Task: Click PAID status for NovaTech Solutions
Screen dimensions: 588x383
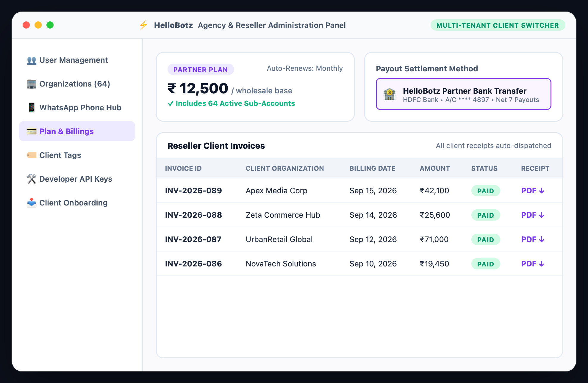Action: [x=485, y=264]
